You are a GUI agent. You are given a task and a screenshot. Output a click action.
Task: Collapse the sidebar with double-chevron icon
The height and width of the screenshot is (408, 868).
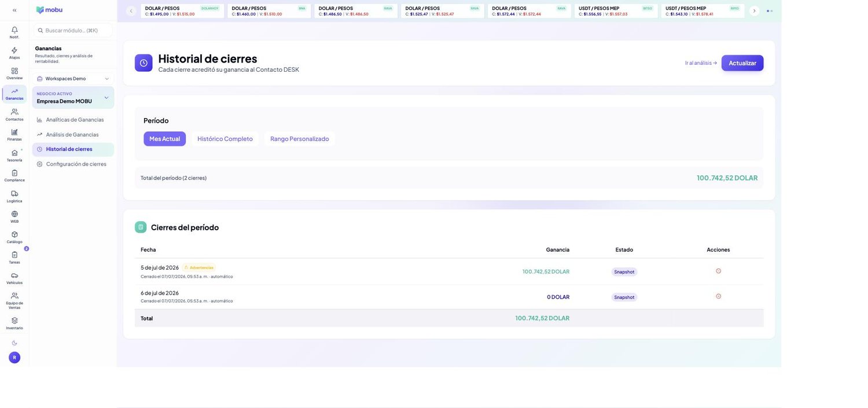(x=14, y=10)
